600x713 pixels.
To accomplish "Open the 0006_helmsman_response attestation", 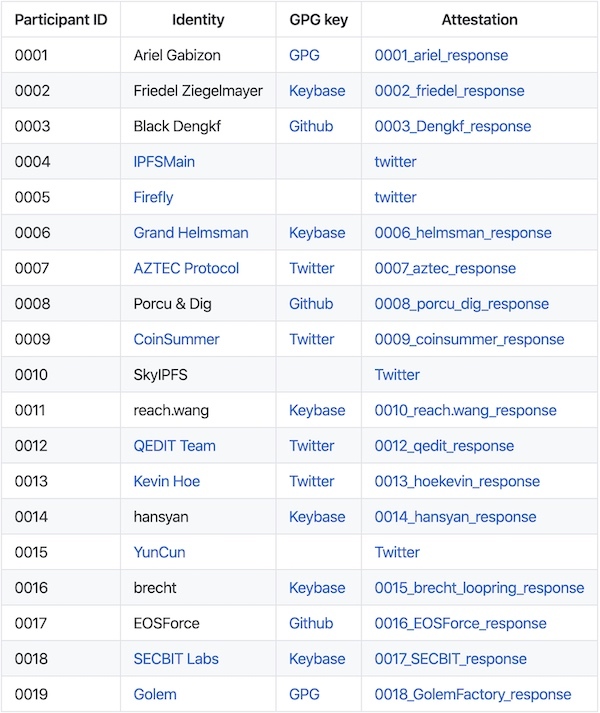I will tap(463, 233).
